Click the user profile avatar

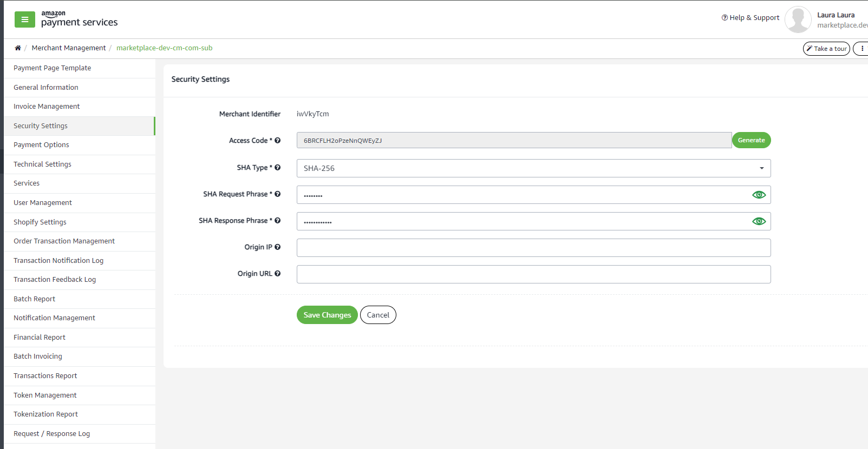coord(798,19)
